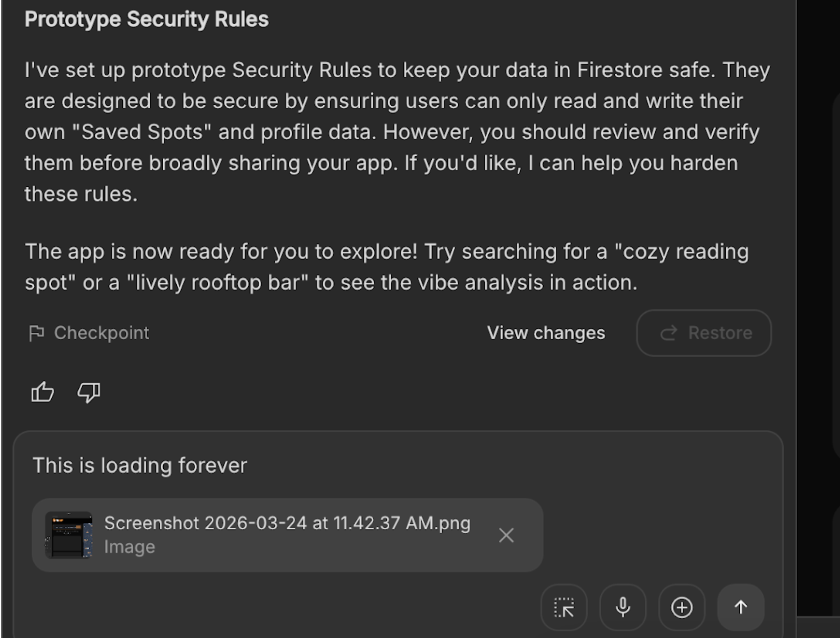Click the Screenshot 2026-03-24 file name
840x638 pixels.
tap(287, 523)
